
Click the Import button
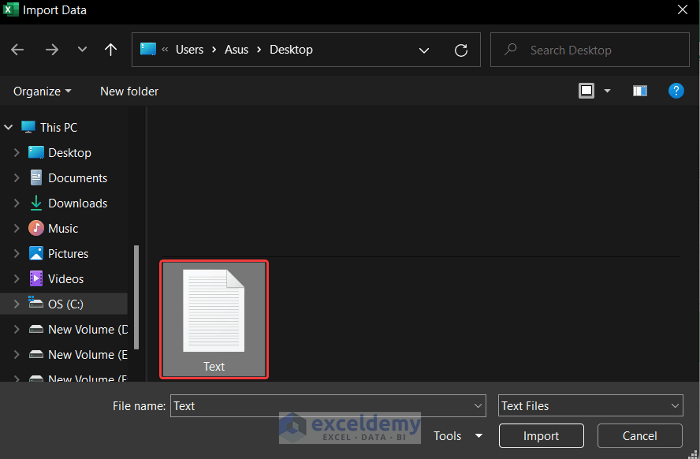541,436
